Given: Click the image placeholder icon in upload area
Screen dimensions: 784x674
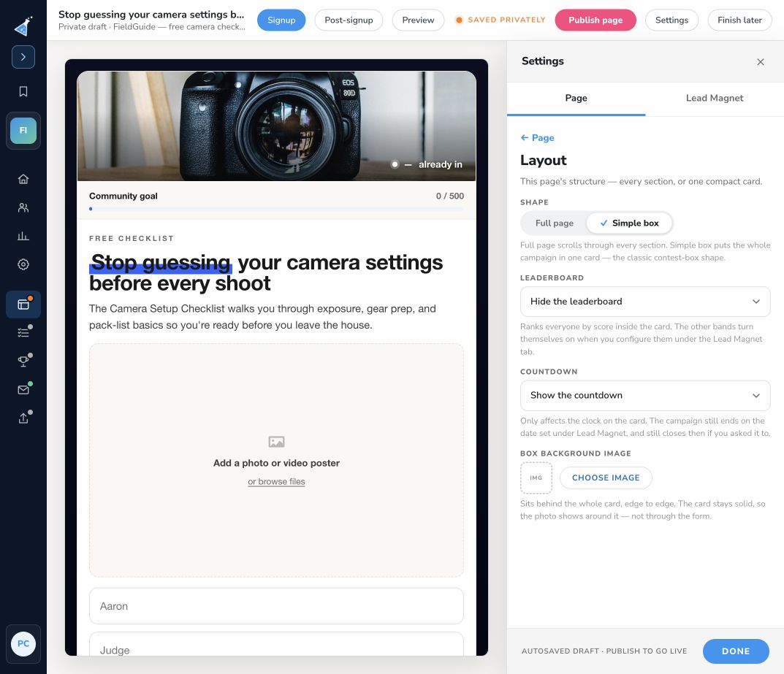Looking at the screenshot, I should 276,442.
